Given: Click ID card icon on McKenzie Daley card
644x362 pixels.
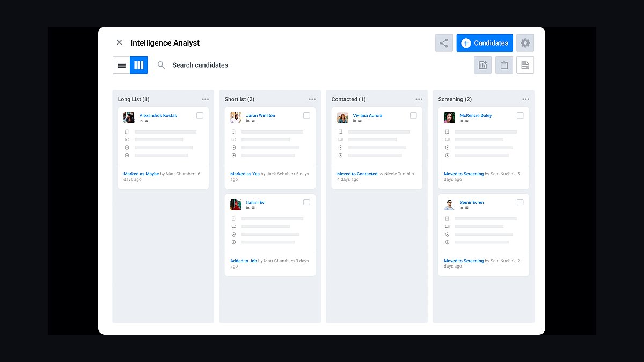Looking at the screenshot, I should click(447, 139).
